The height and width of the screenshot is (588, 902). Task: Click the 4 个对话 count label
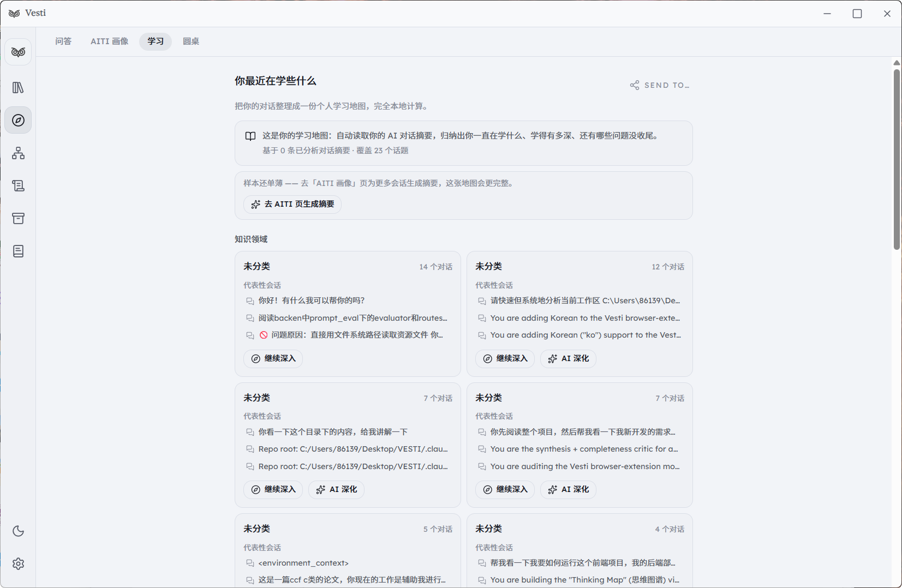(670, 529)
